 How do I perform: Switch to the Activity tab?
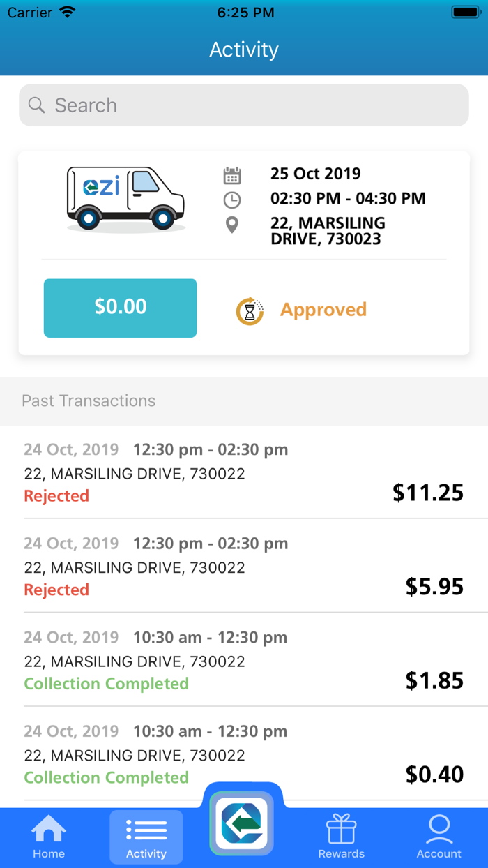point(146,837)
